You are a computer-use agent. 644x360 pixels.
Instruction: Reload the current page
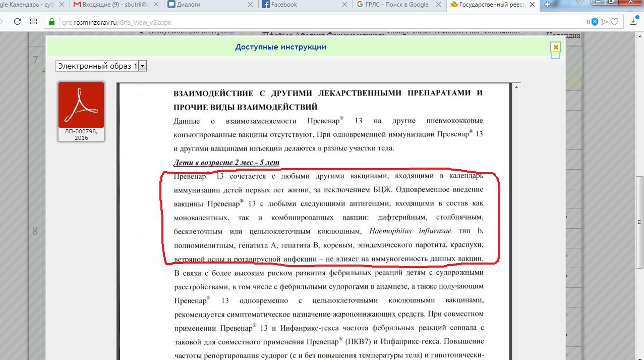[17, 22]
